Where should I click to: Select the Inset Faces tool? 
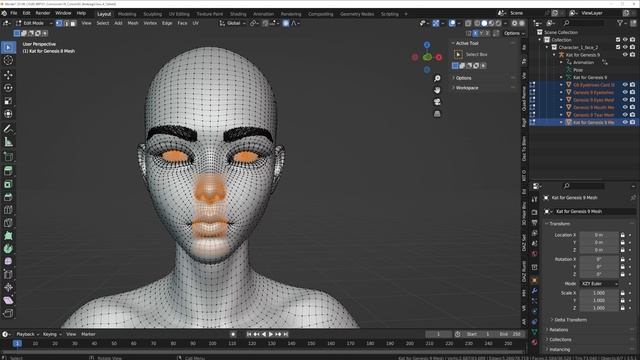pos(8,184)
